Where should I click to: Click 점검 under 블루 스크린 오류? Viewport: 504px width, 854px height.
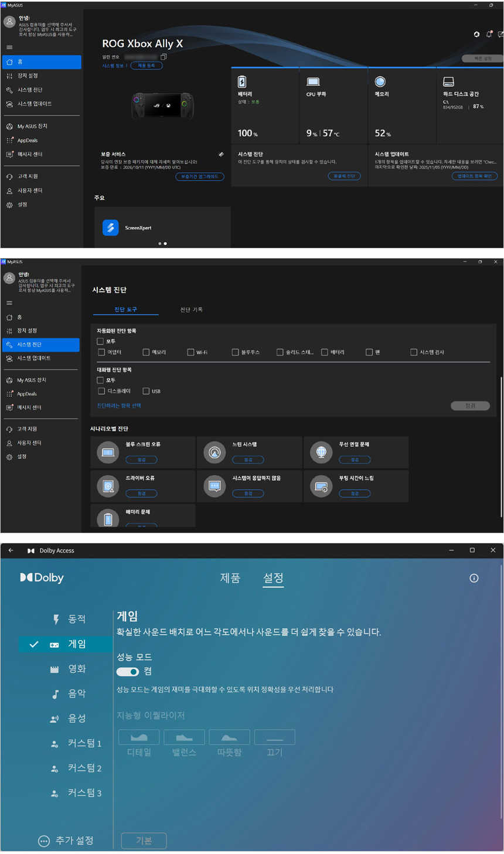click(x=141, y=460)
